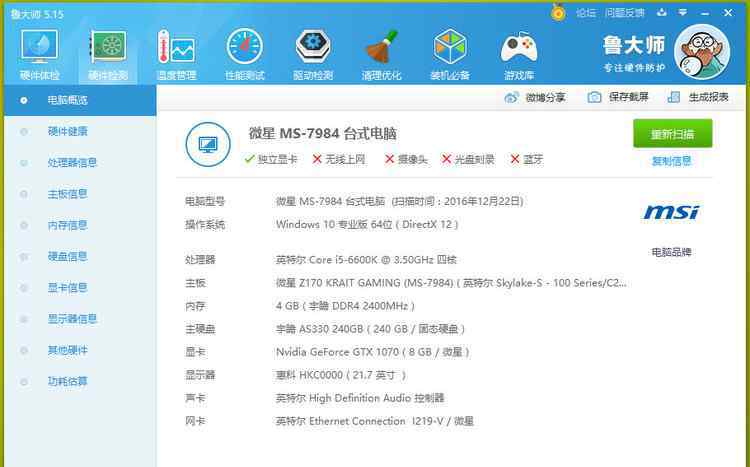Screen dimensions: 750x467
Task: Click the gold medal icon near 论坛
Action: coord(558,13)
